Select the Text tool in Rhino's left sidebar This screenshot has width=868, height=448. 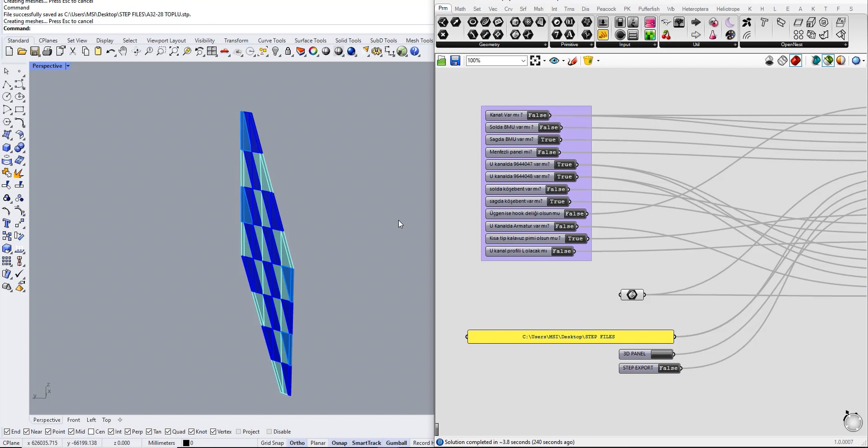coord(7,223)
